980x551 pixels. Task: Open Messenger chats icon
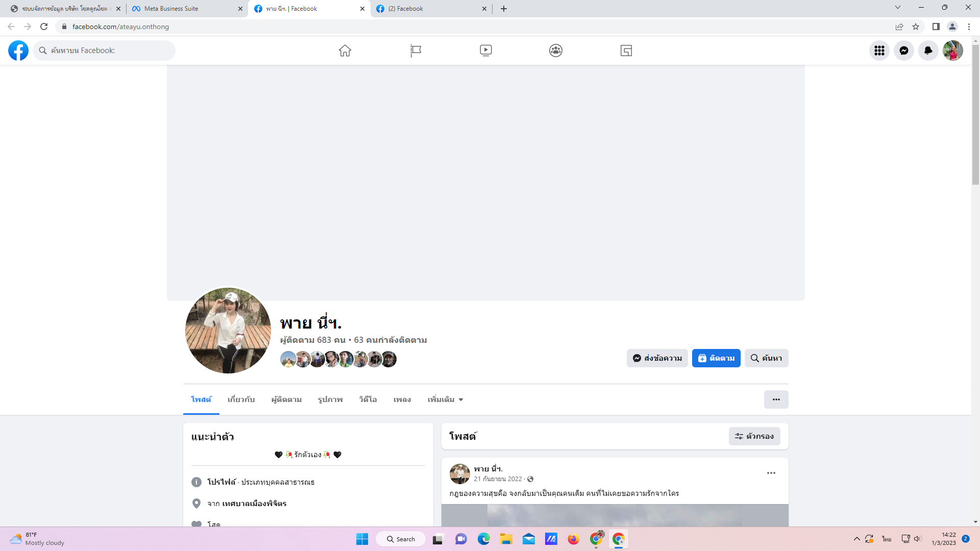tap(903, 51)
